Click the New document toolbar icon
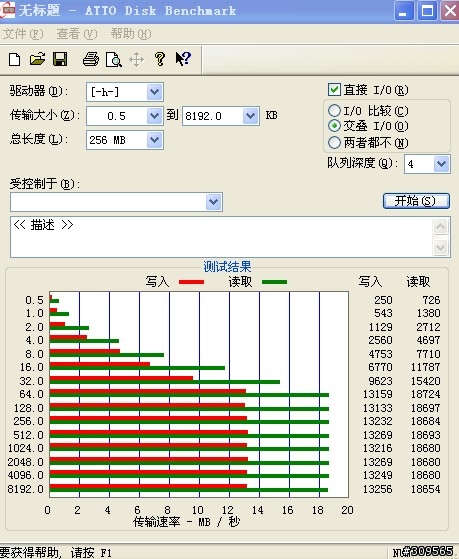Viewport: 459px width, 559px height. 14,59
